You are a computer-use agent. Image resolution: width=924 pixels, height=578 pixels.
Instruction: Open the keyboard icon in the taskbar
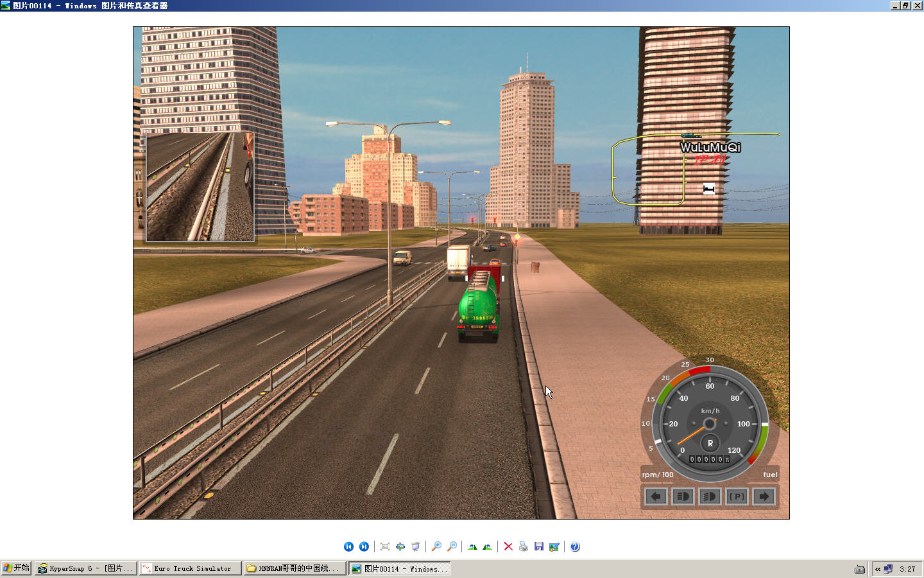[x=860, y=569]
